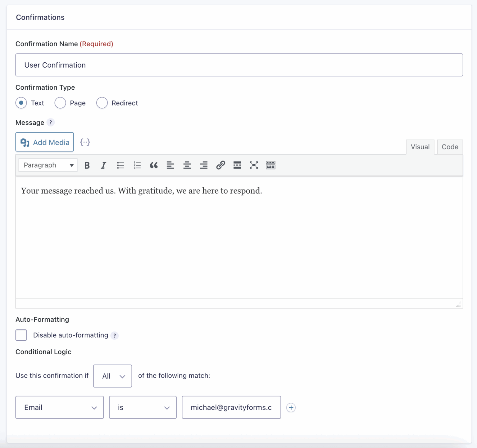Insert a numbered list
This screenshot has width=477, height=448.
(x=137, y=165)
